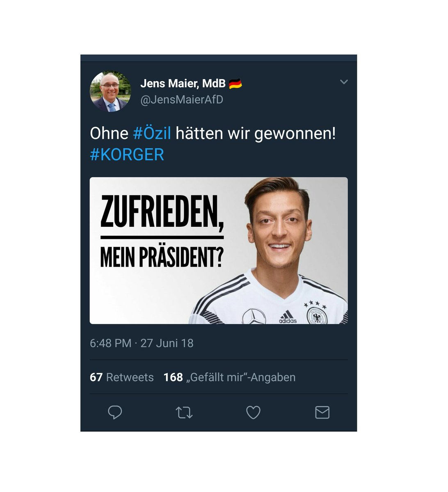The height and width of the screenshot is (492, 448).
Task: Click the tweet text "hätten wir gewonnen!"
Action: (256, 133)
